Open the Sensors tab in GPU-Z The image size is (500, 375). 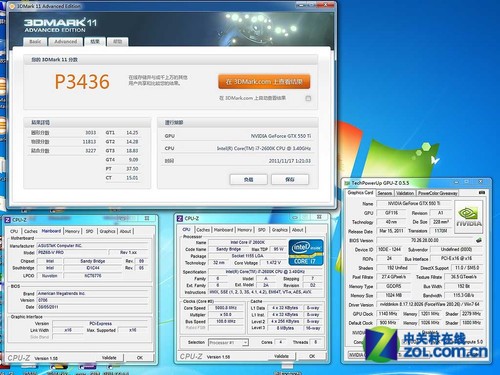(x=385, y=193)
